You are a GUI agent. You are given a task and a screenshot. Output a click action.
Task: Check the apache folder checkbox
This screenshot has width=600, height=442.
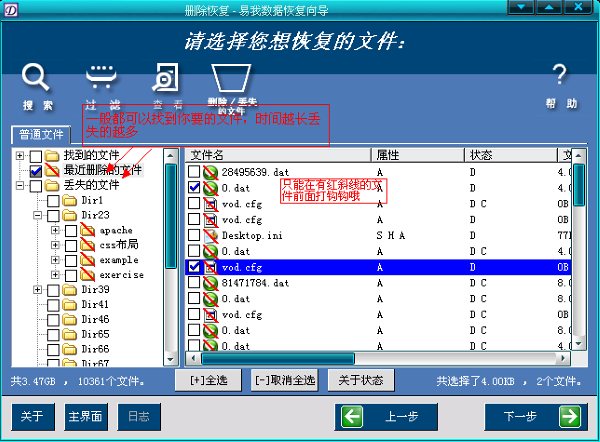(71, 231)
